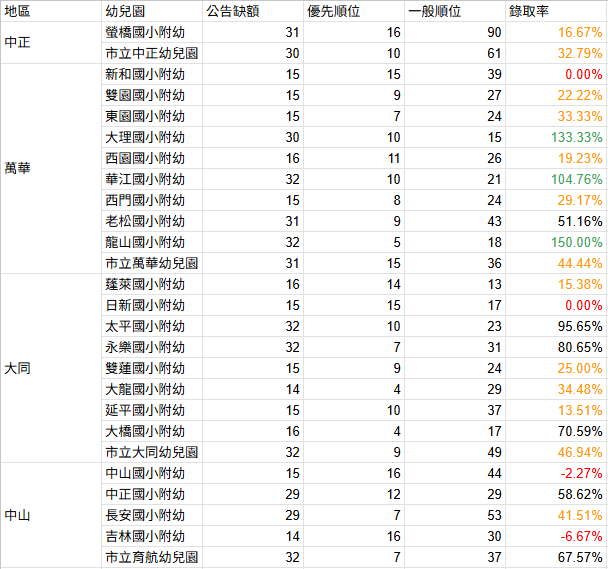Click the 67.57% admission rate cell
The image size is (608, 569).
[x=556, y=557]
